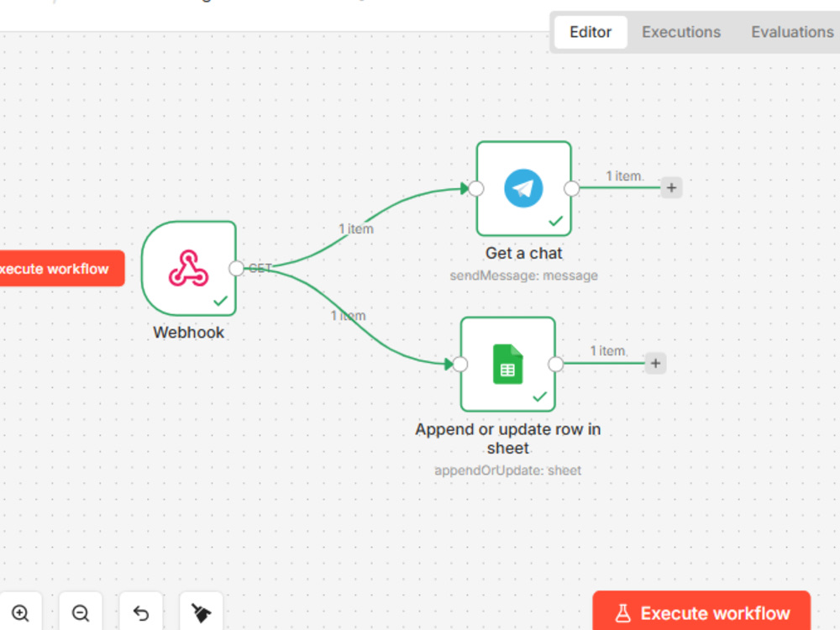Screen dimensions: 840x630
Task: Click the success checkmark on Webhook node
Action: 221,301
